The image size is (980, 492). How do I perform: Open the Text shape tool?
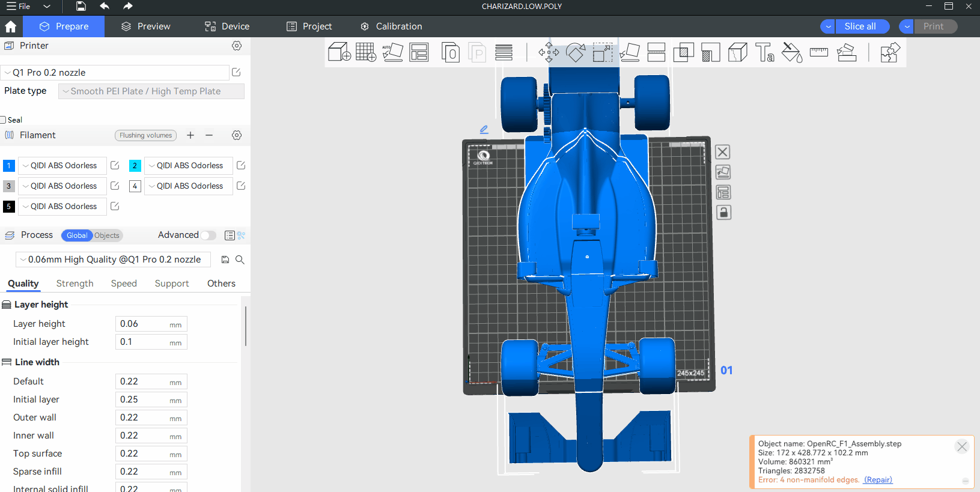click(x=764, y=52)
